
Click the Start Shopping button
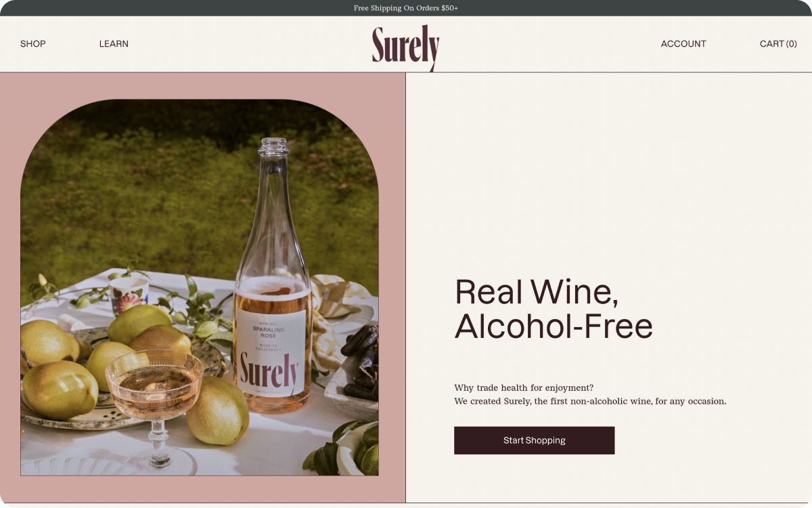tap(535, 440)
